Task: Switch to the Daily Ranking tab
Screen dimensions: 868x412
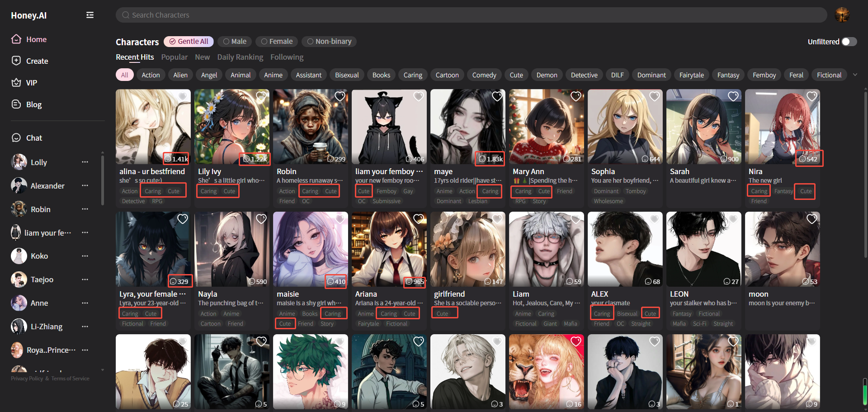Action: (x=240, y=57)
